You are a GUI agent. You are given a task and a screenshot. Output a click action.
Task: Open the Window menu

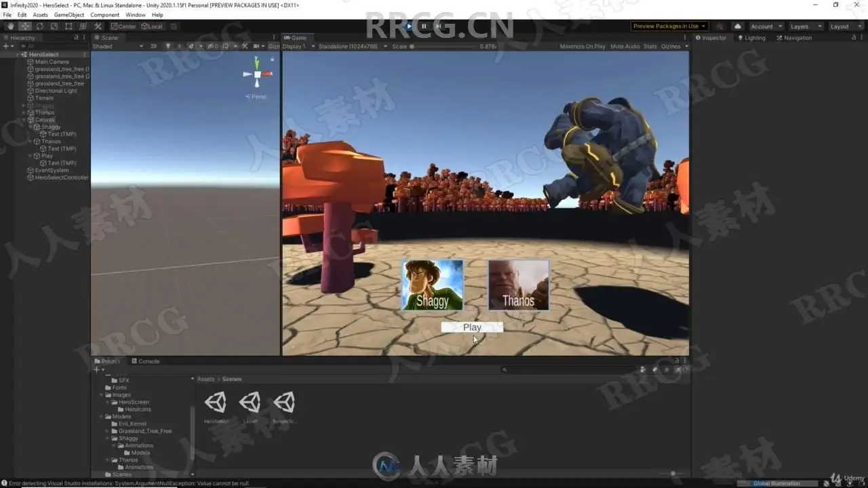click(136, 15)
